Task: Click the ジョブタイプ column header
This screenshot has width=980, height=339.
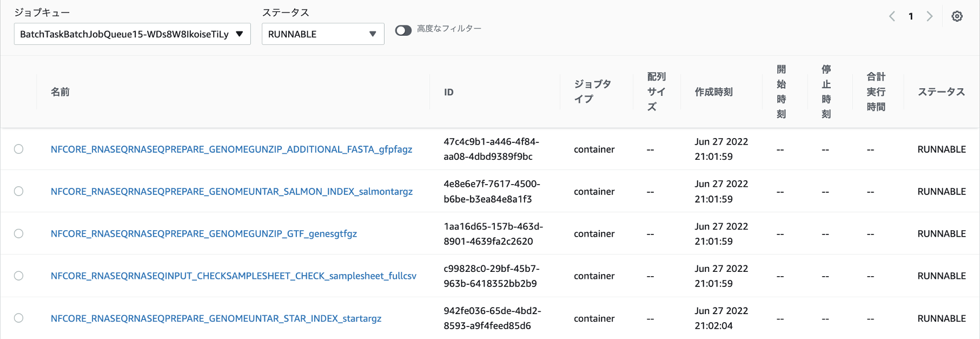Action: [592, 92]
